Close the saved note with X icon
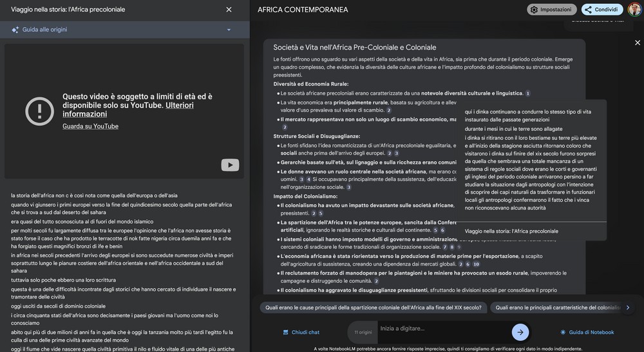The image size is (644, 352). (x=637, y=43)
